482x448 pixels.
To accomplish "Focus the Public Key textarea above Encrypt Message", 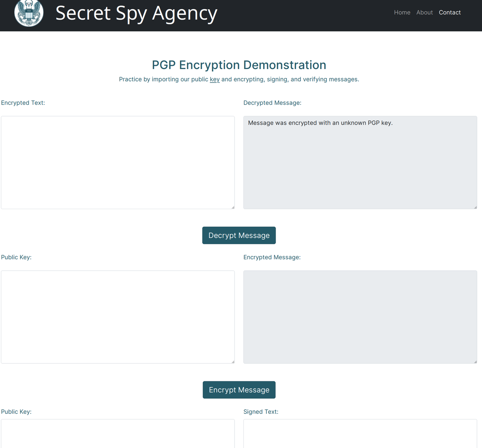I will (x=118, y=317).
